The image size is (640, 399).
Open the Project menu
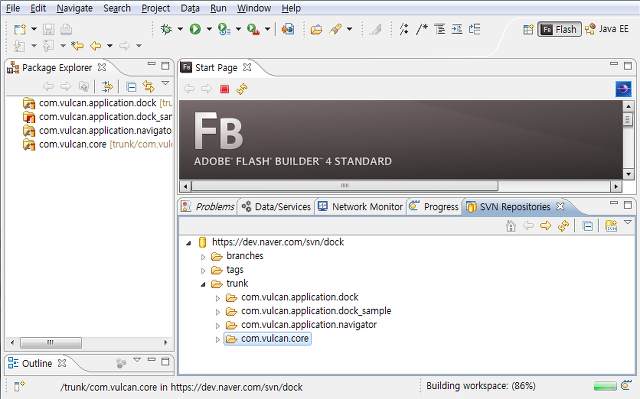(156, 8)
